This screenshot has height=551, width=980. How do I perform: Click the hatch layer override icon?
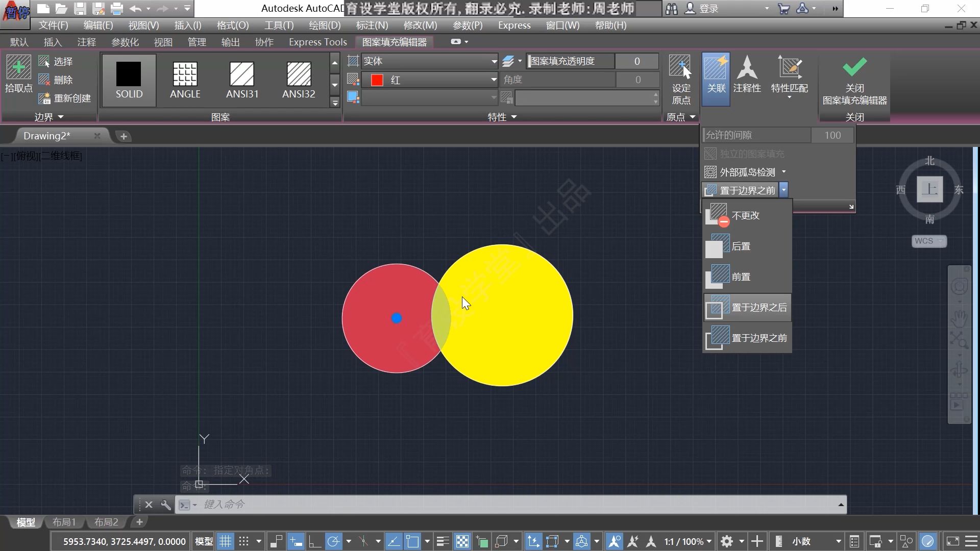(x=508, y=61)
